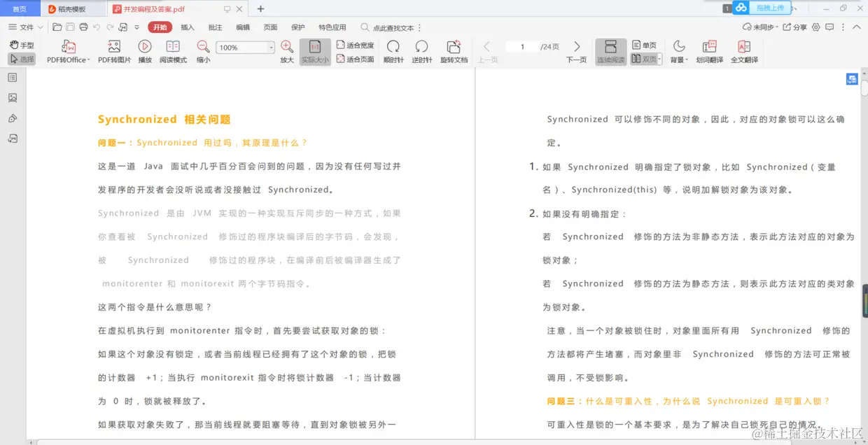Click the heading 'Synchronized 相关问题'
The image size is (868, 445).
click(164, 120)
